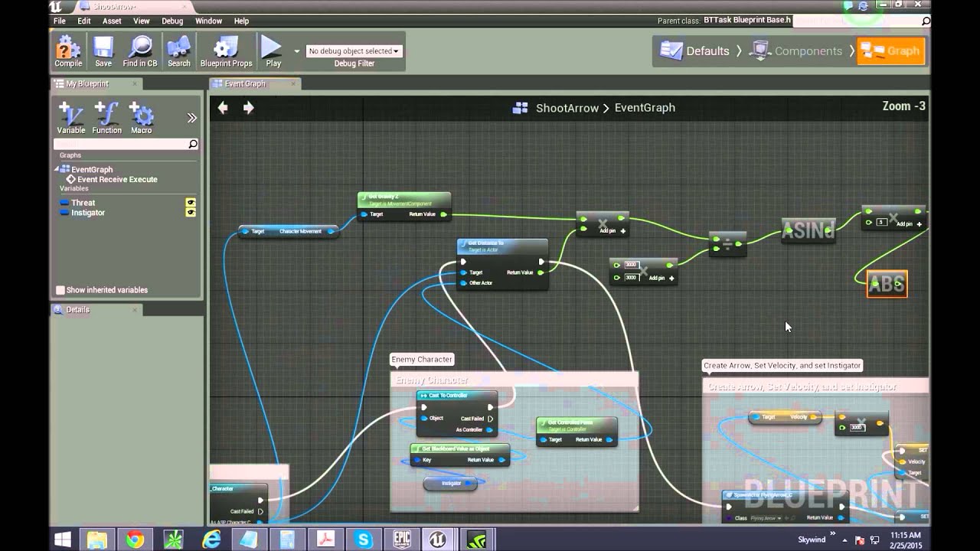
Task: Select the ABS node
Action: [887, 284]
